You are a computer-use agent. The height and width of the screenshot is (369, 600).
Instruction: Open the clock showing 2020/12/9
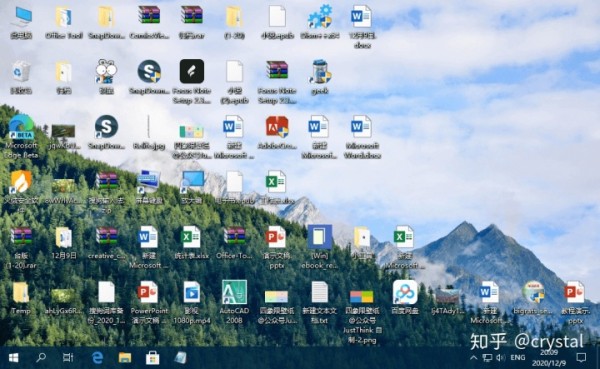tap(549, 358)
